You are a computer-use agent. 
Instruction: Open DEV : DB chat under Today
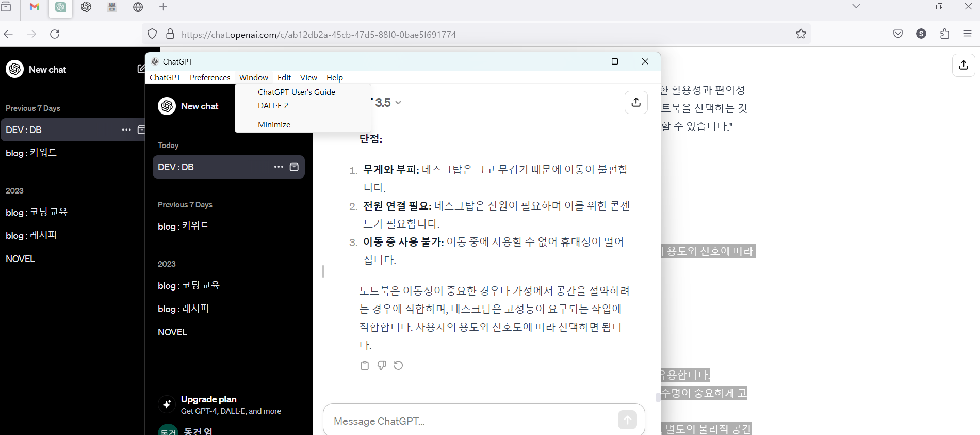pos(228,167)
